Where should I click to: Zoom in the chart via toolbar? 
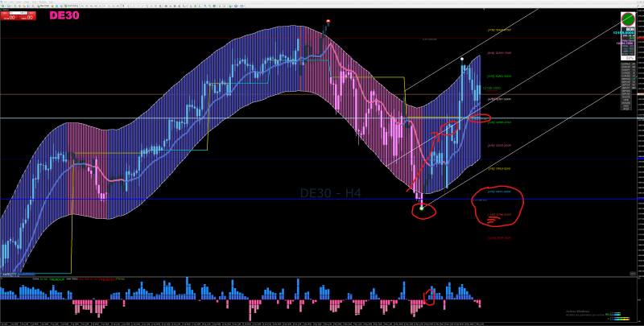pyautogui.click(x=205, y=6)
